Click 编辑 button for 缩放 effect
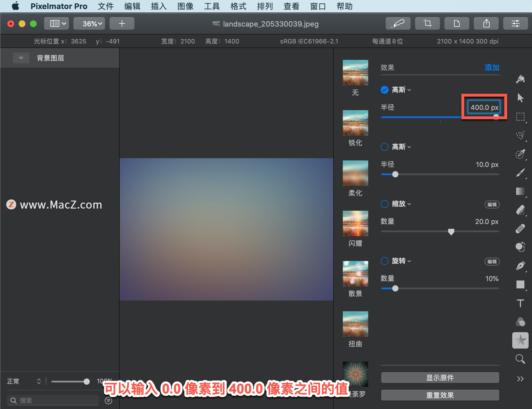This screenshot has height=409, width=532. point(492,204)
